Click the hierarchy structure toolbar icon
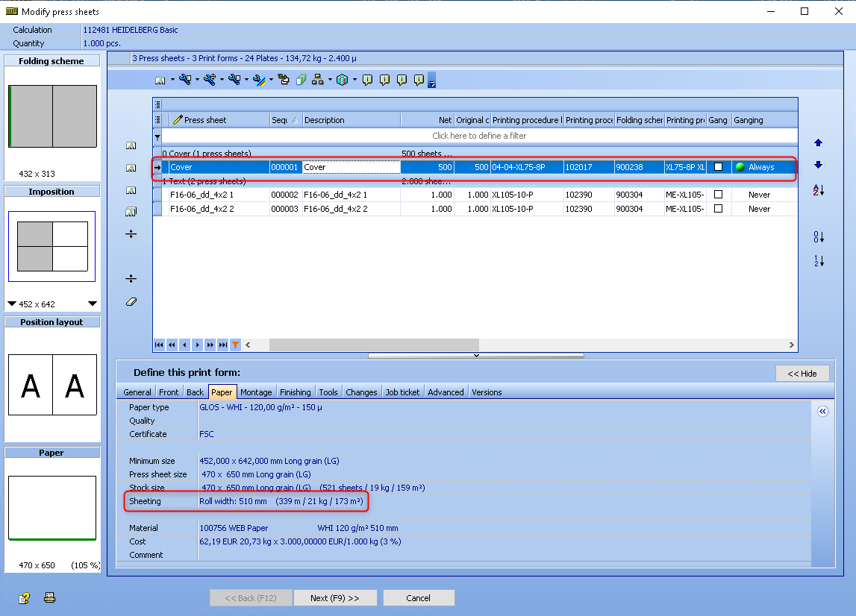This screenshot has width=856, height=616. (318, 80)
